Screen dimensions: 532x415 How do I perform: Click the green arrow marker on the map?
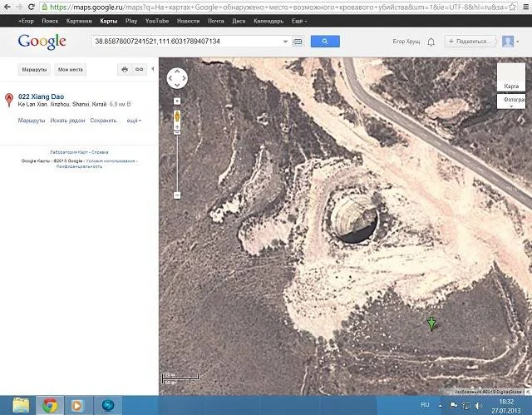tap(431, 324)
